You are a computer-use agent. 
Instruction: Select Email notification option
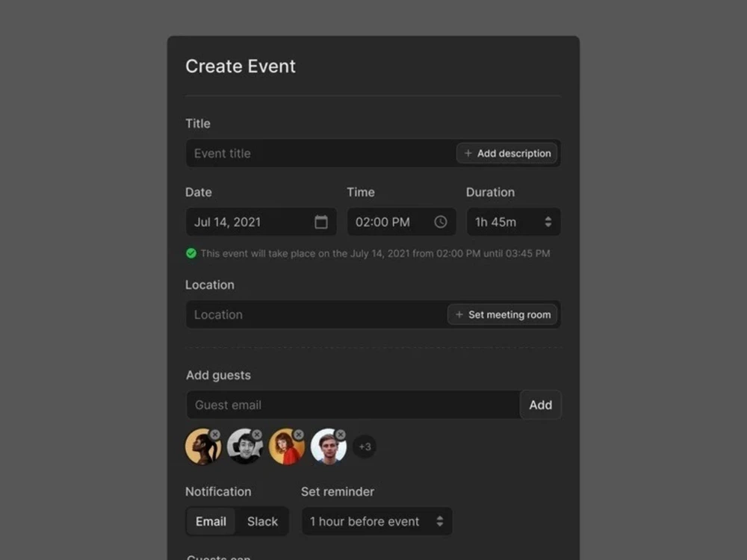point(211,521)
